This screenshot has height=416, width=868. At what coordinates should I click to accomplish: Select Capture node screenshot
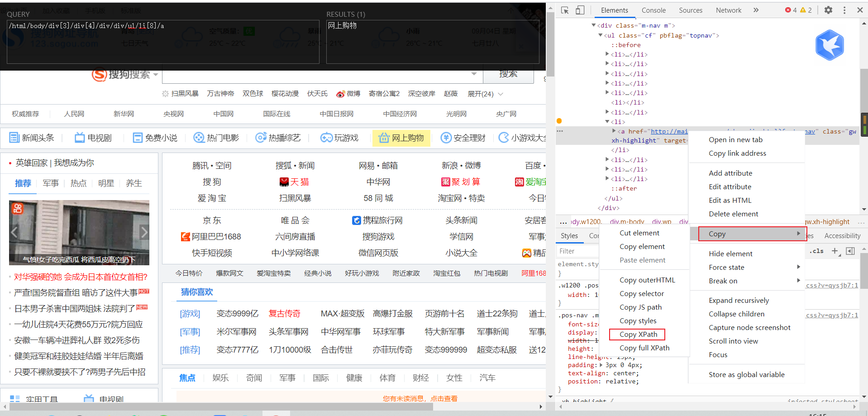coord(749,328)
